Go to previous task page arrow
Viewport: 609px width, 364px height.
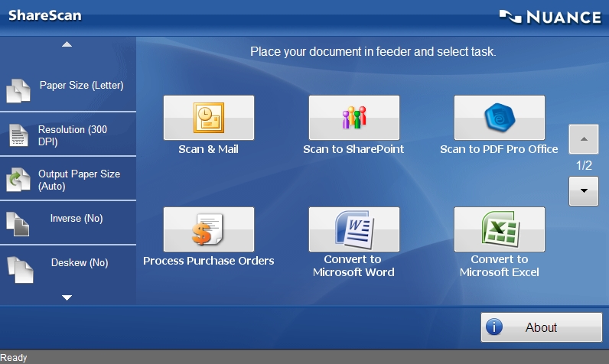point(584,139)
